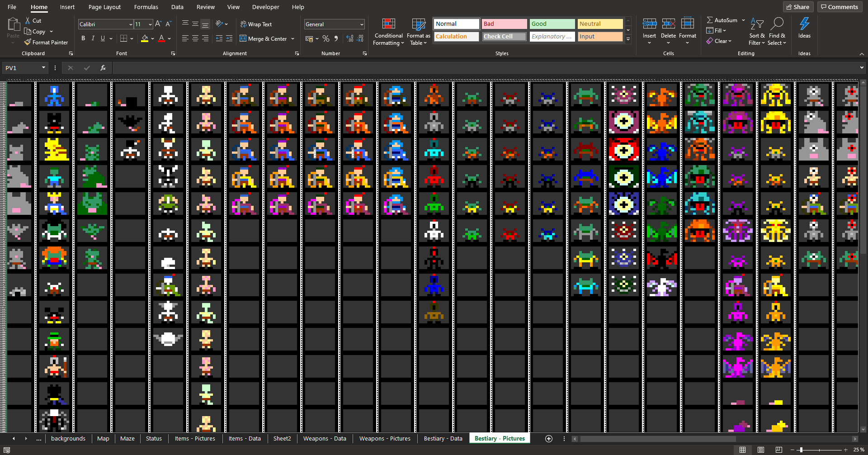Click the Accounting Number Format icon
Image resolution: width=868 pixels, height=455 pixels.
click(x=309, y=39)
